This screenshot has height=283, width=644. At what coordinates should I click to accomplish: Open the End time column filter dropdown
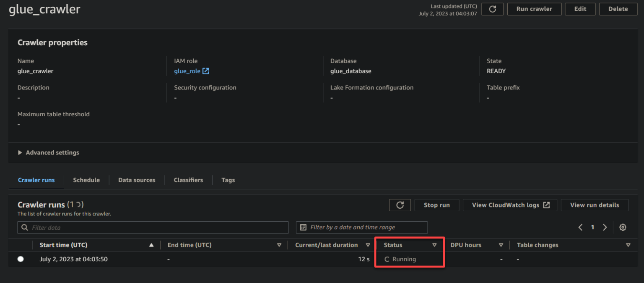click(x=279, y=245)
